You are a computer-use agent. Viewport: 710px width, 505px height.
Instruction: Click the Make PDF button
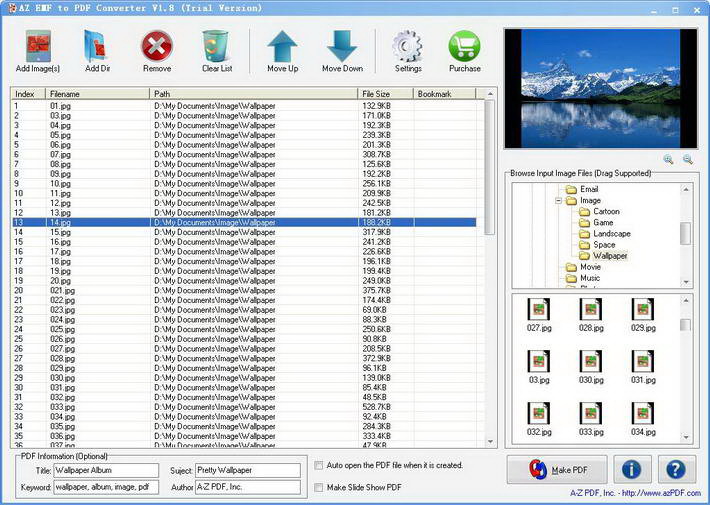(557, 470)
